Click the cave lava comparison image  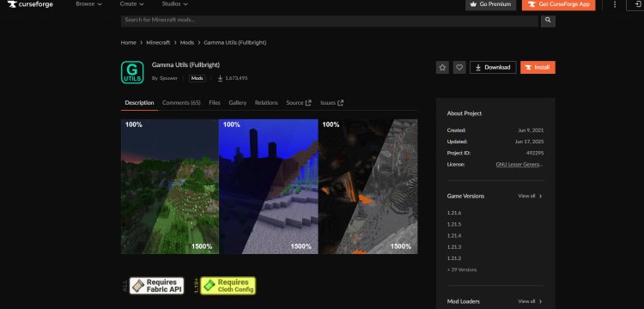(x=368, y=187)
